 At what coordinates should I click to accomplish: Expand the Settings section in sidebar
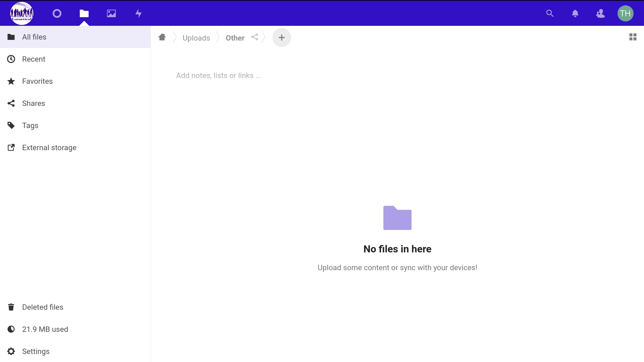point(36,351)
